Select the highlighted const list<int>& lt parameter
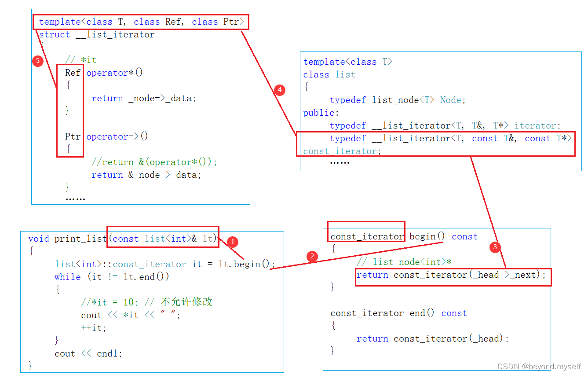588x375 pixels. pyautogui.click(x=163, y=238)
